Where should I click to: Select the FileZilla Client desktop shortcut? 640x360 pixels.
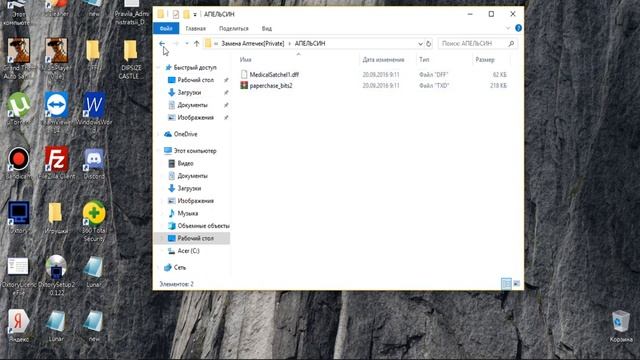(x=56, y=162)
